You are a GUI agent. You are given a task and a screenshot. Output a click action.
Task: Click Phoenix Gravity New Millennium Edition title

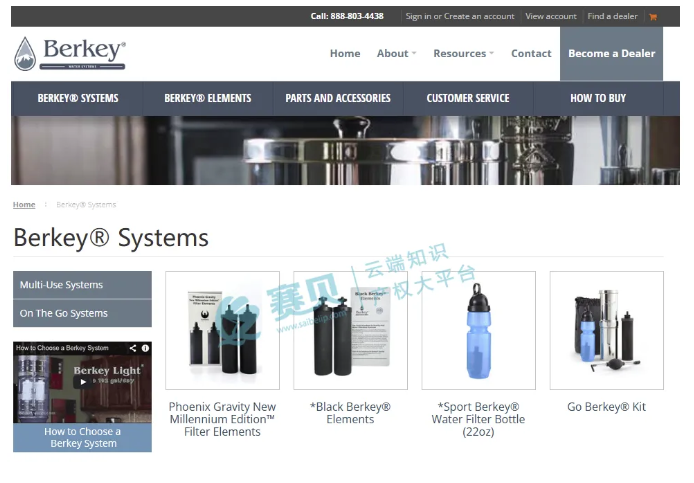222,419
